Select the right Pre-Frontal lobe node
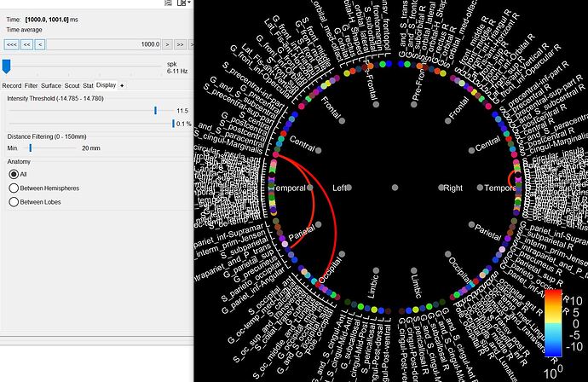This screenshot has height=382, width=588. pos(413,104)
